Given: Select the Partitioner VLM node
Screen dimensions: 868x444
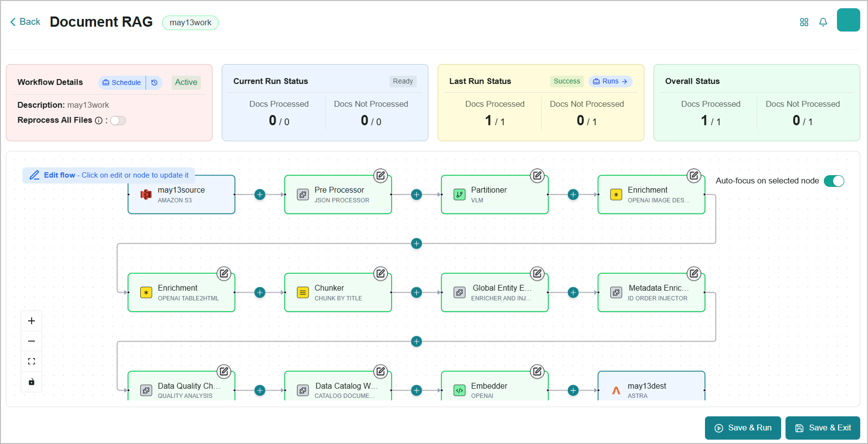Looking at the screenshot, I should [x=495, y=195].
